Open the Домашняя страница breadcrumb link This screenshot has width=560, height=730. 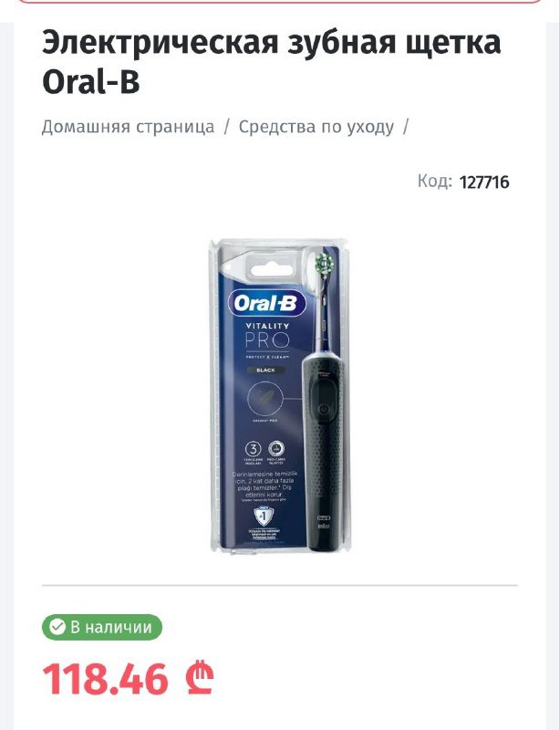point(128,127)
